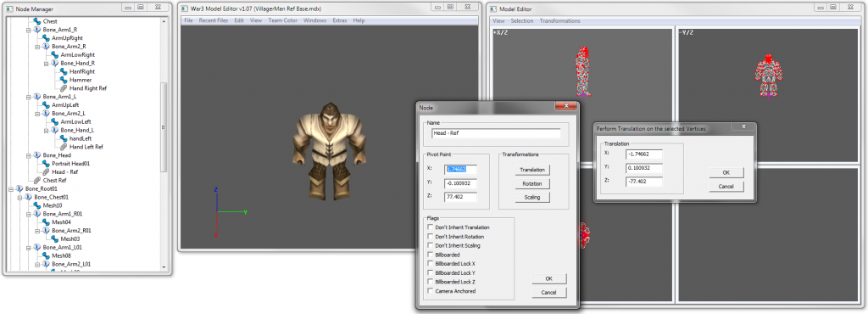Open the Recent Files menu

tap(213, 20)
